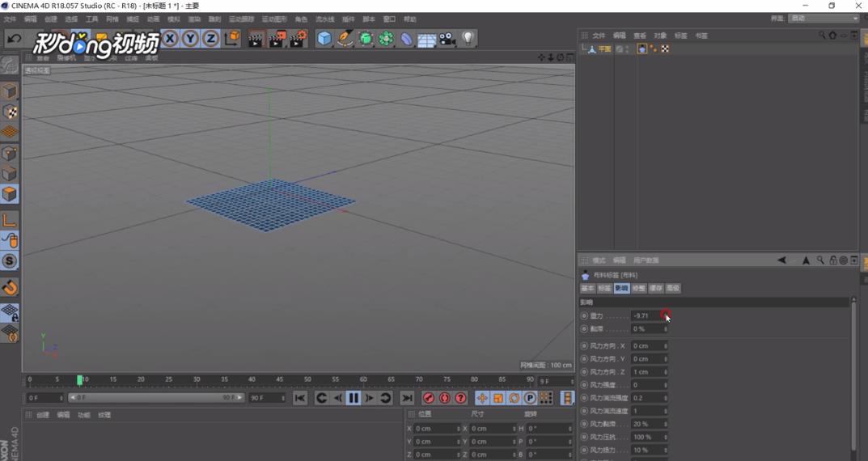Click stepper arrows of the 100 % field

666,438
